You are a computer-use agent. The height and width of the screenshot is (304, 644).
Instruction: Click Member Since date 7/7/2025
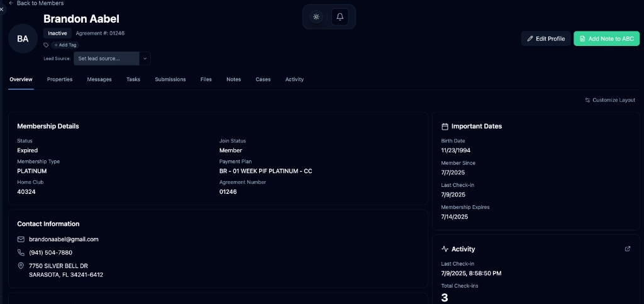(453, 172)
